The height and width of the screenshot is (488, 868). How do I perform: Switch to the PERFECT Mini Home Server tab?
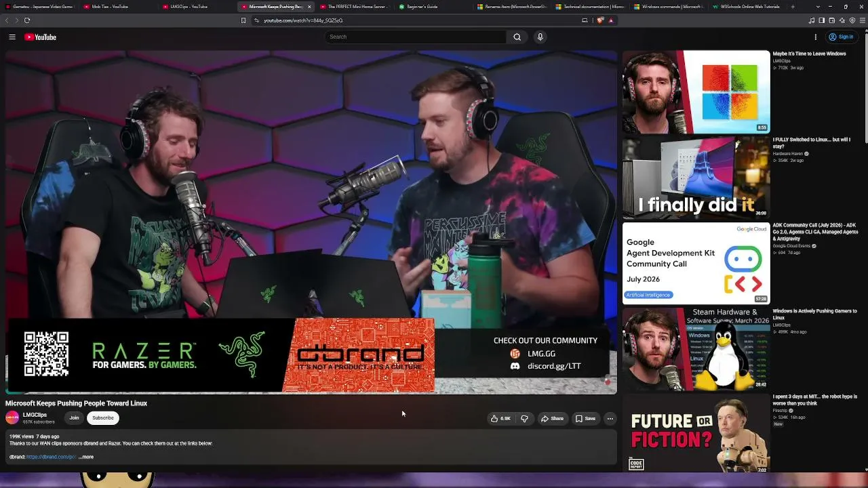click(354, 7)
